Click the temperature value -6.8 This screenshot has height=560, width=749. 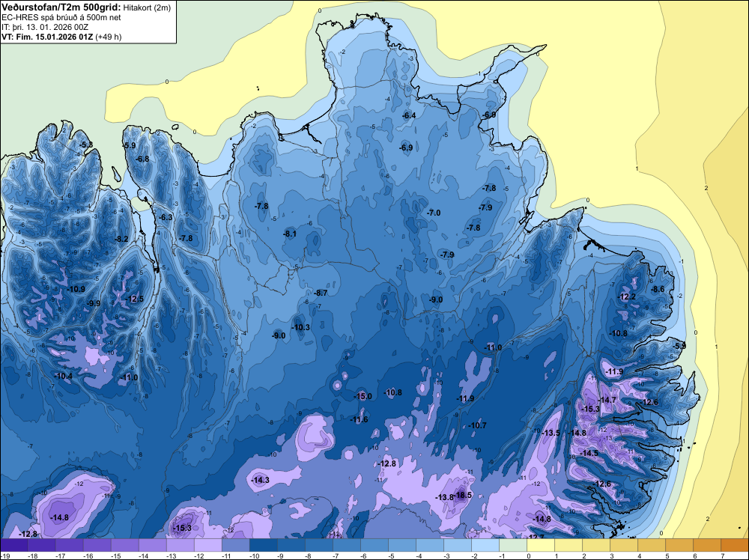(x=142, y=159)
